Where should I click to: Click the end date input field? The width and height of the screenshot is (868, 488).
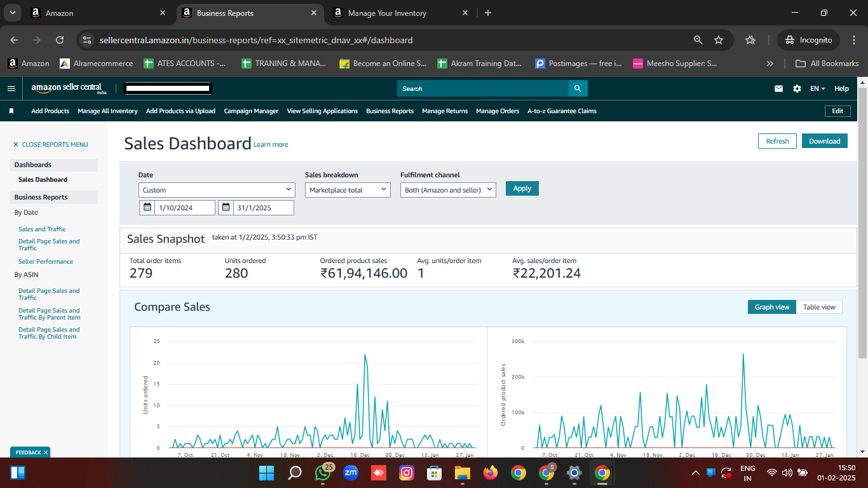click(x=263, y=208)
